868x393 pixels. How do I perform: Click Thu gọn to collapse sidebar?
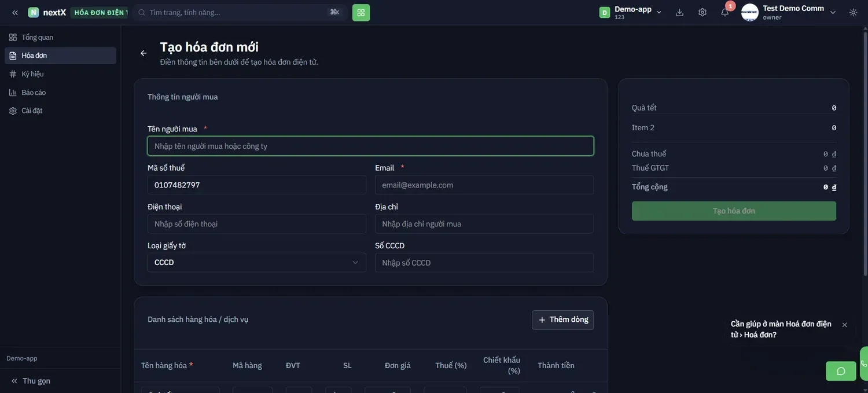(31, 381)
